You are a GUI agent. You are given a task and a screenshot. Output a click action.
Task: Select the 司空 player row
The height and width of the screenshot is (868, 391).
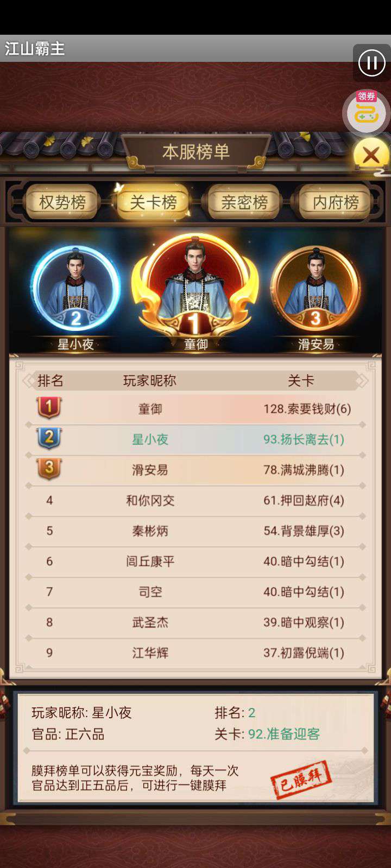(x=195, y=591)
